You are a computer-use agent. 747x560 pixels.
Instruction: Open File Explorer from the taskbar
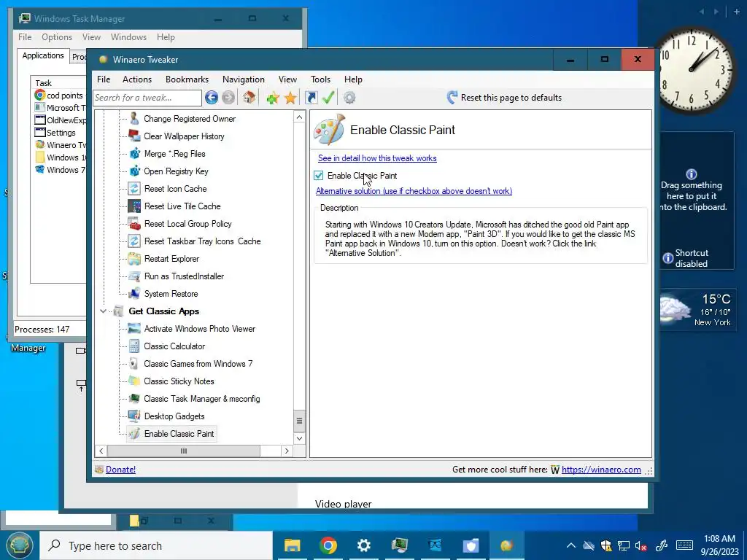pos(292,545)
